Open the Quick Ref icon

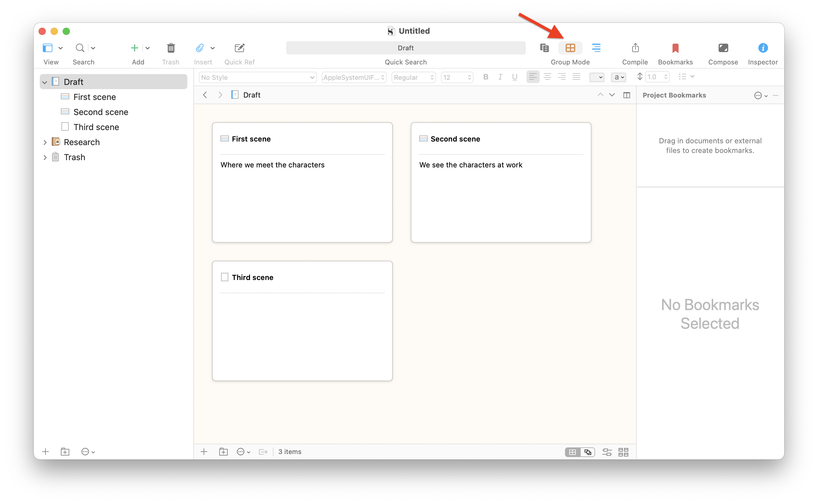[239, 48]
